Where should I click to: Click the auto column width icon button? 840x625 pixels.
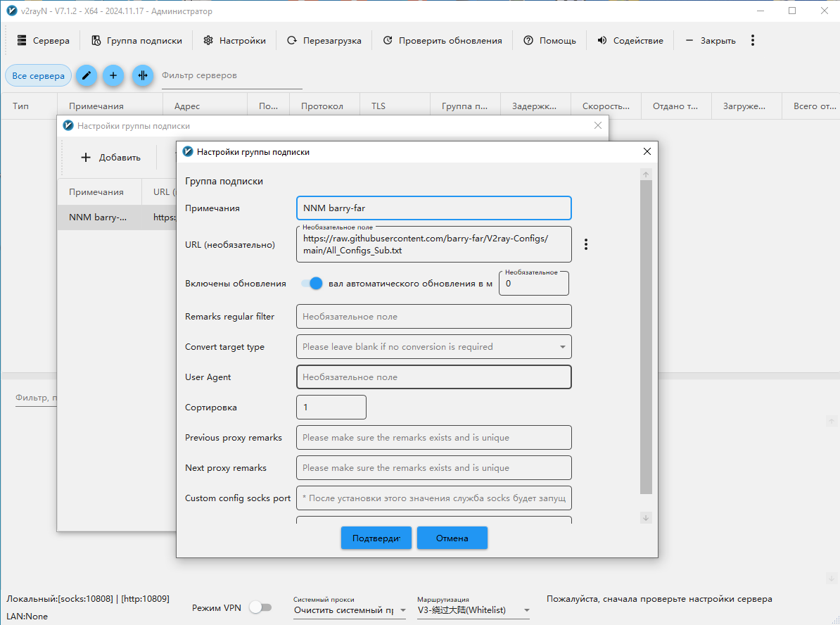click(x=143, y=75)
